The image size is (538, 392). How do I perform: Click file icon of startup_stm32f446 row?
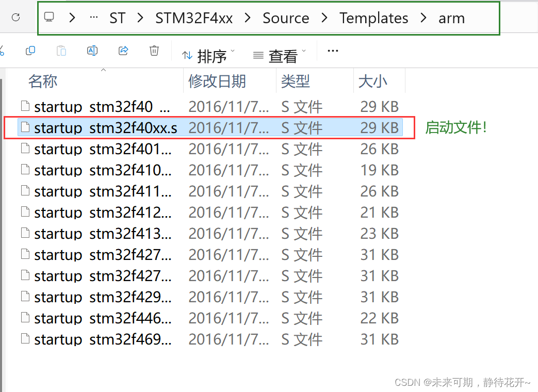point(25,318)
